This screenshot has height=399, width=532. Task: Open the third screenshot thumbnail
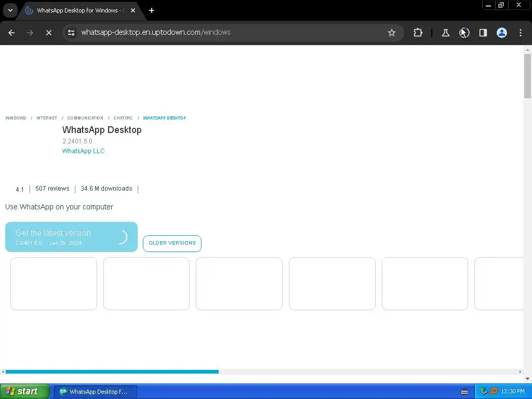(x=239, y=284)
